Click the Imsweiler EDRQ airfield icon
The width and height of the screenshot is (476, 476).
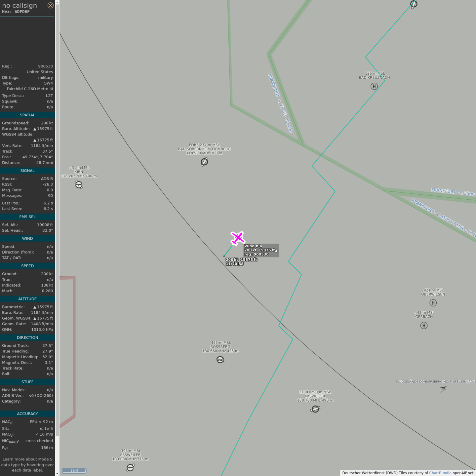point(315,409)
